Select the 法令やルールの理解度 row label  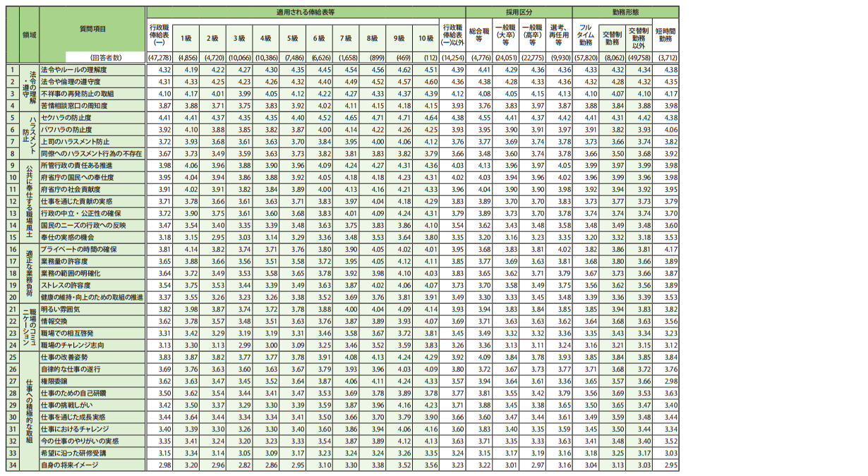[74, 71]
